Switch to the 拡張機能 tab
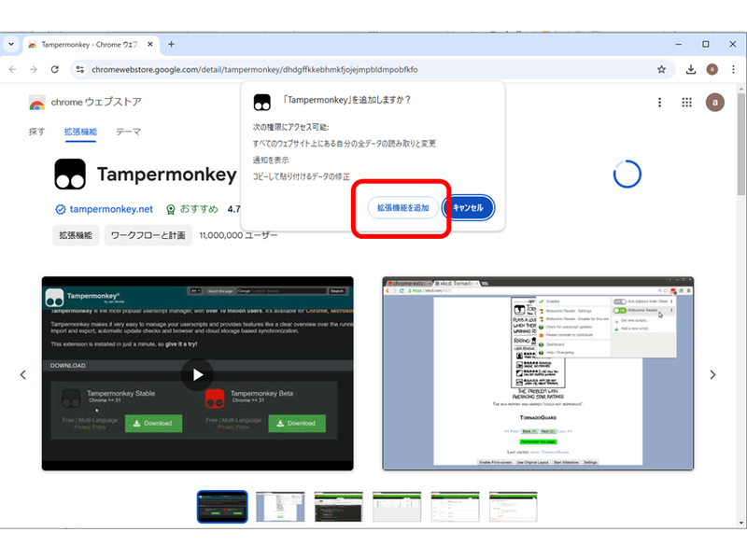 tap(80, 132)
